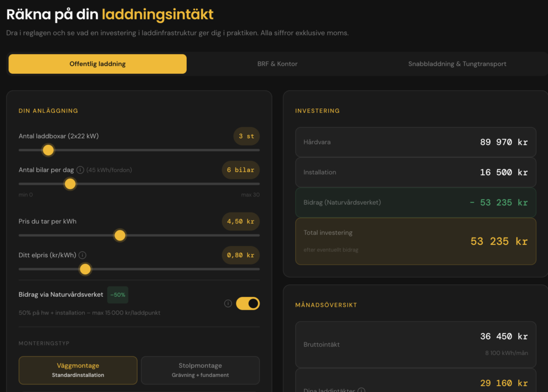Image resolution: width=548 pixels, height=392 pixels.
Task: Toggle the Naturvårdsverket bidrag switch off
Action: coord(248,304)
